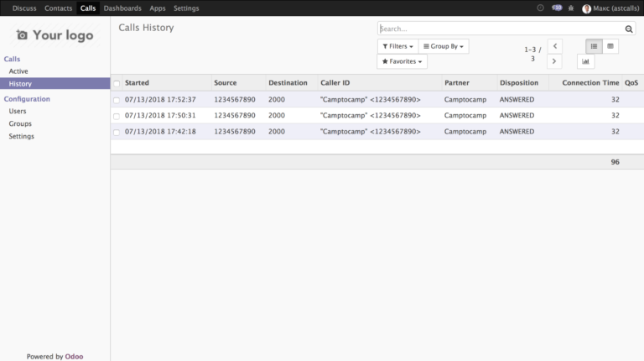644x361 pixels.
Task: Open call started 07/13/2018 17:42:18
Action: click(x=160, y=132)
